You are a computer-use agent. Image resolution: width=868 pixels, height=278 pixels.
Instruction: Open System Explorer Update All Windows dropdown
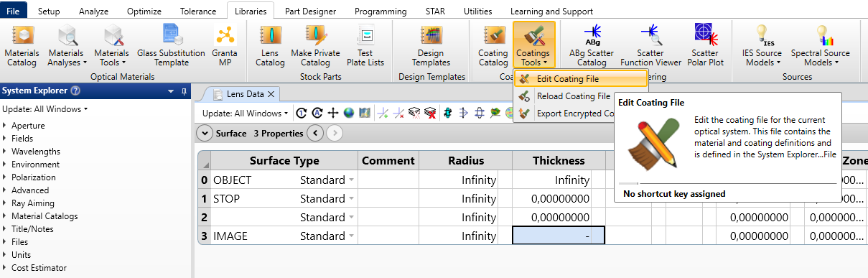[45, 109]
